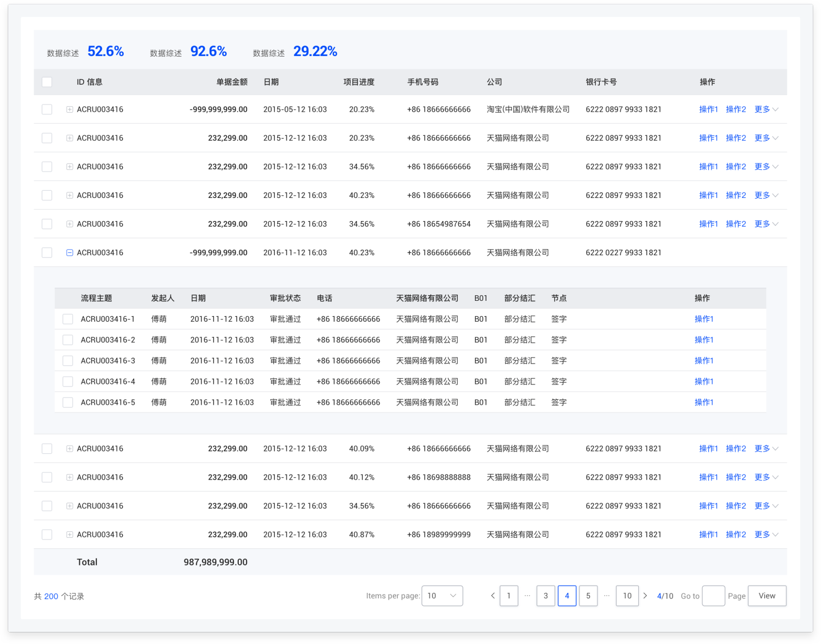Toggle the select-all checkbox in table header
821x644 pixels.
(x=47, y=82)
